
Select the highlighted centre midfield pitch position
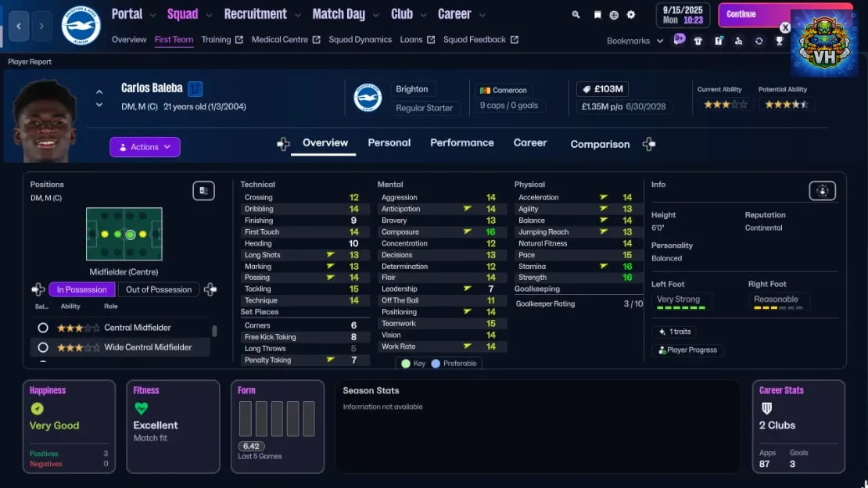tap(130, 235)
